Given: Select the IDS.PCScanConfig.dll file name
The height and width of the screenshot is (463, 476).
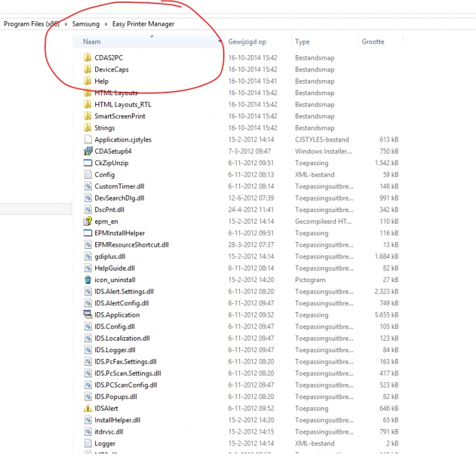Looking at the screenshot, I should 126,385.
